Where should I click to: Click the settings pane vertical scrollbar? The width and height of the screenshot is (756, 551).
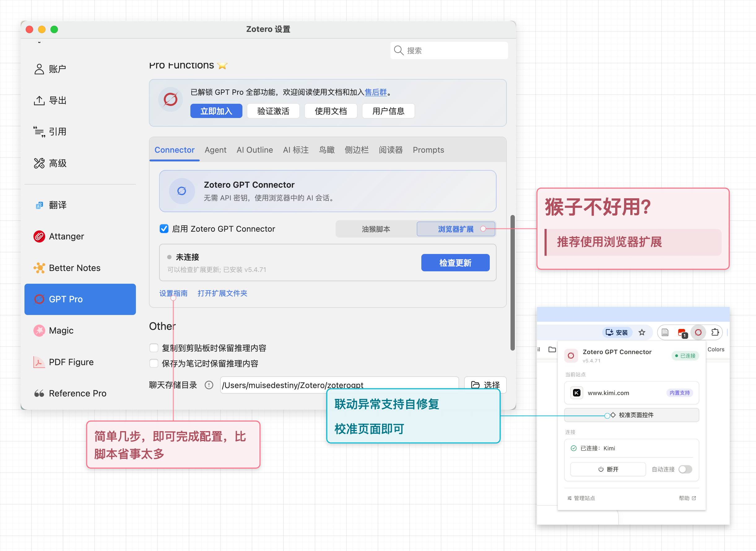point(512,283)
